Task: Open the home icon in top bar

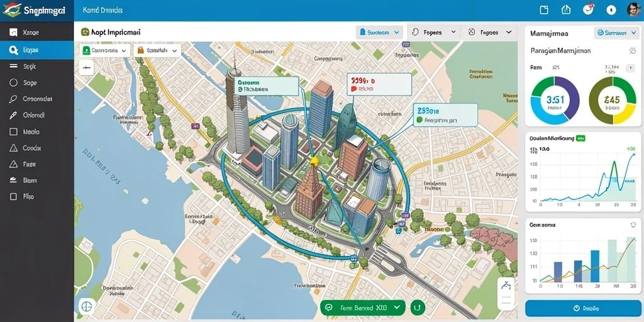Action: pos(566,10)
